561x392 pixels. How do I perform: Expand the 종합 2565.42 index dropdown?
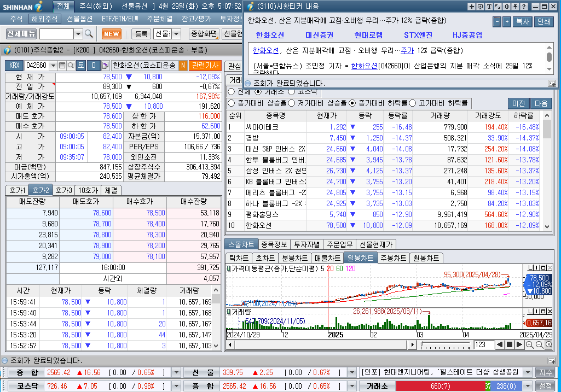point(176,372)
